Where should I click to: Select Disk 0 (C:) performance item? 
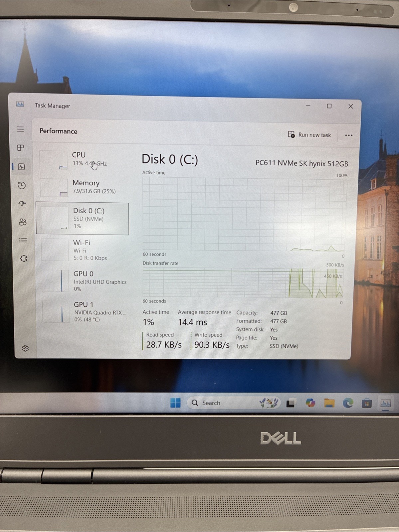[x=82, y=219]
